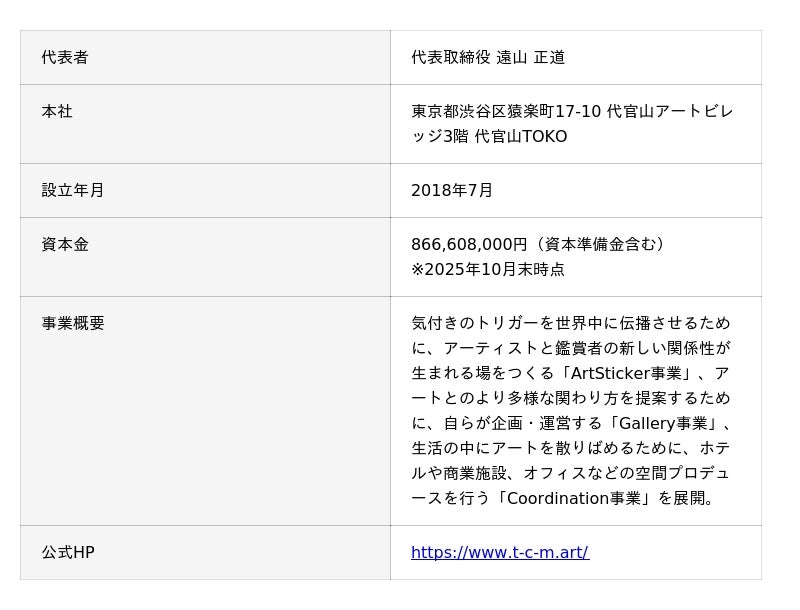Viewport: 800px width, 610px height.
Task: Select the 事業概要 label cell
Action: [x=73, y=323]
